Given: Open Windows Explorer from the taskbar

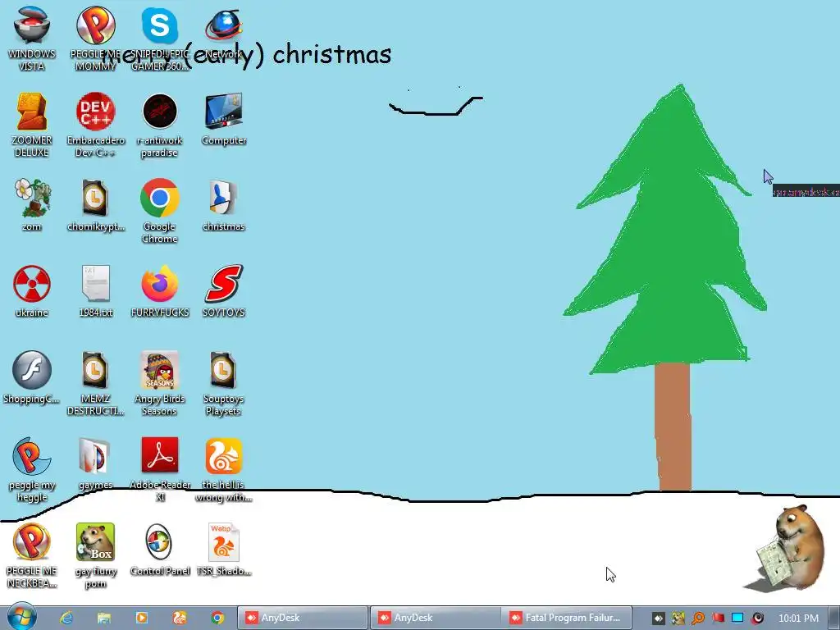Looking at the screenshot, I should [x=103, y=618].
